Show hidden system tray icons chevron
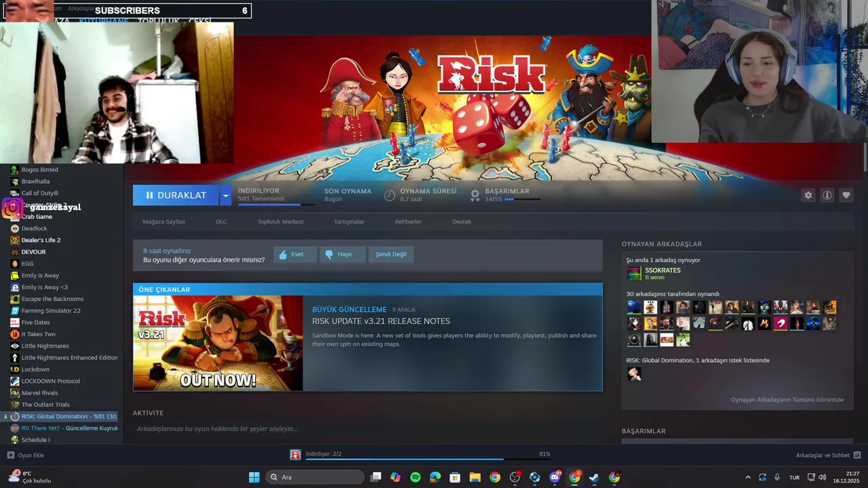The height and width of the screenshot is (488, 868). point(748,477)
